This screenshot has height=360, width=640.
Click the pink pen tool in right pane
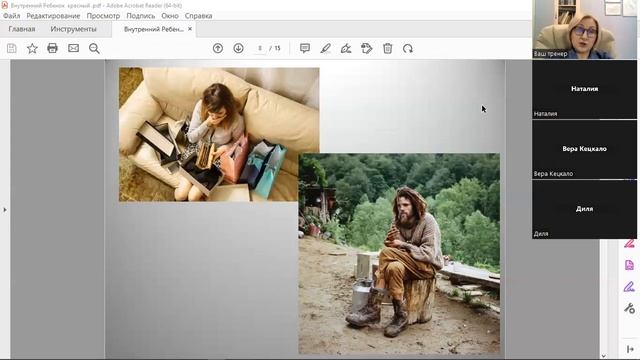coord(629,244)
